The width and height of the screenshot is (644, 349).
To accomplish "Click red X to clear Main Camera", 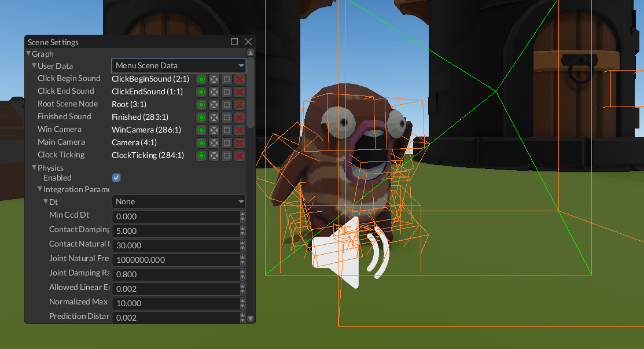I will [239, 143].
